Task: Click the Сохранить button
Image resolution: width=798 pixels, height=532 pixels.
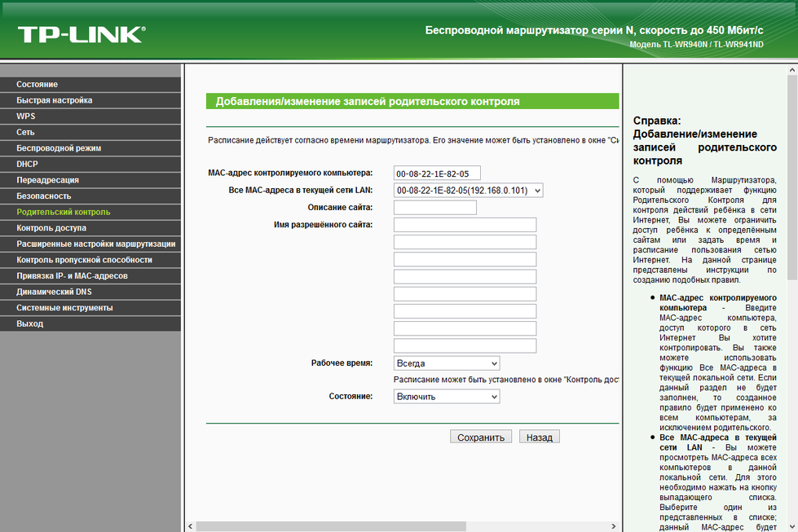Action: tap(480, 437)
